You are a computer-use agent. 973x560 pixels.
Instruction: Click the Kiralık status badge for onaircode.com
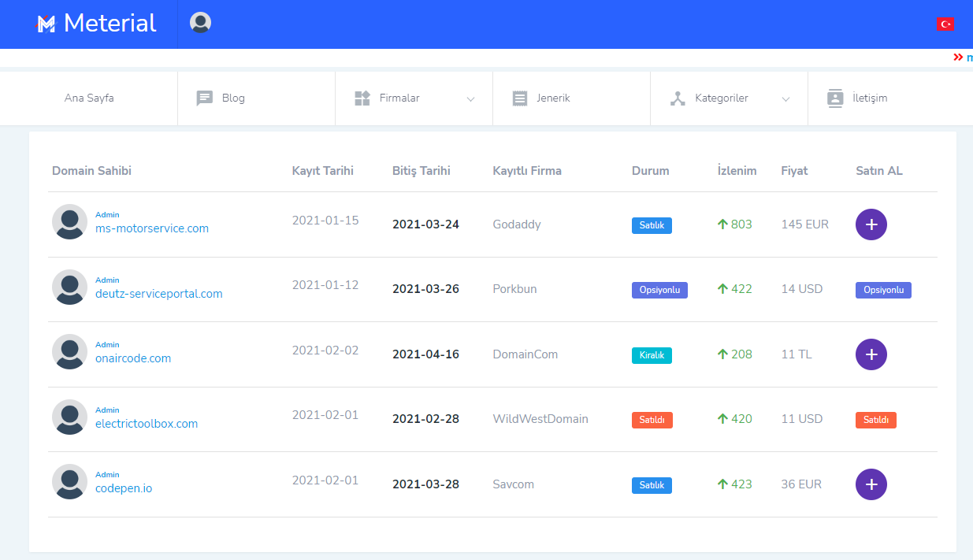coord(652,355)
